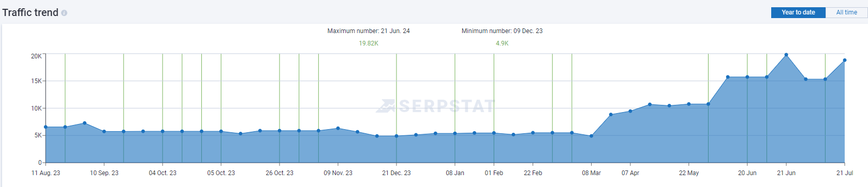The height and width of the screenshot is (187, 868).
Task: Click the data point above 01 Feb
Action: [494, 133]
